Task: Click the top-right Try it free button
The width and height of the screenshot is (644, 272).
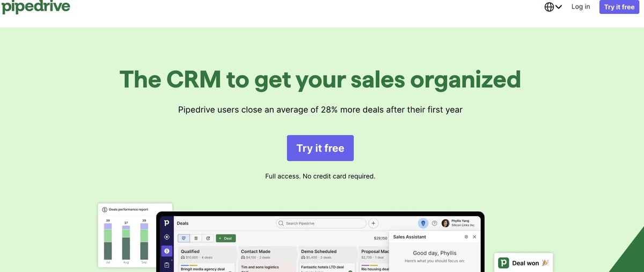Action: [x=619, y=7]
